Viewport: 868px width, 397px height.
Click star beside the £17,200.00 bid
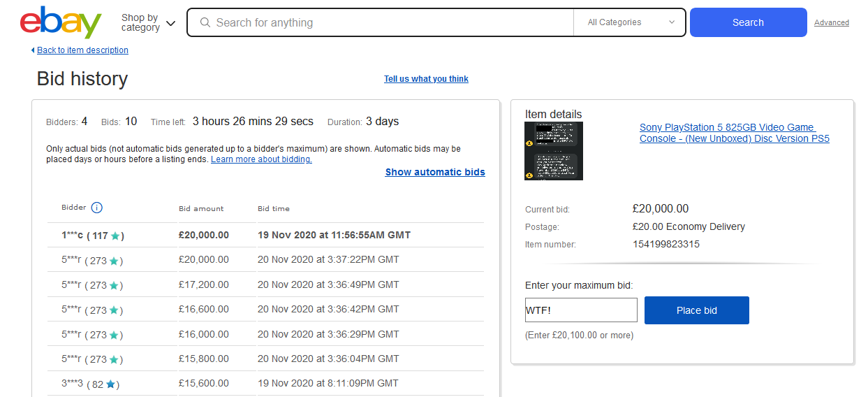[114, 285]
